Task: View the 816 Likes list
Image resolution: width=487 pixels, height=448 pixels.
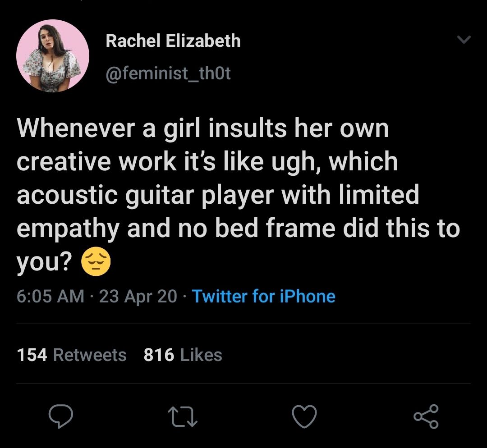Action: [183, 355]
